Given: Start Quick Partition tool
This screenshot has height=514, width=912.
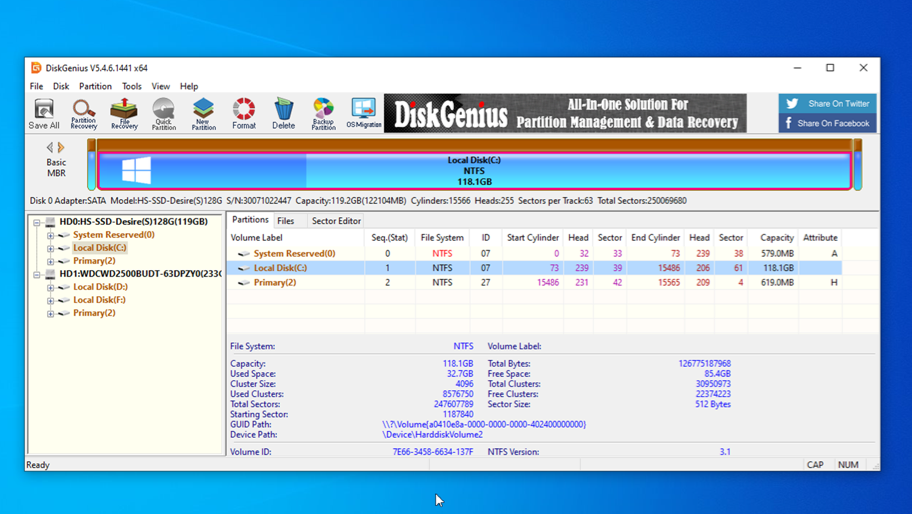Looking at the screenshot, I should pos(163,113).
